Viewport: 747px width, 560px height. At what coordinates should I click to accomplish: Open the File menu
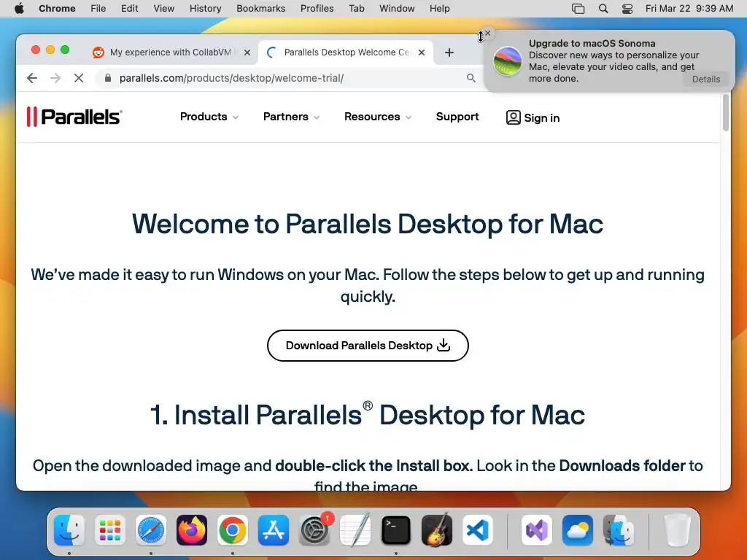click(x=98, y=9)
